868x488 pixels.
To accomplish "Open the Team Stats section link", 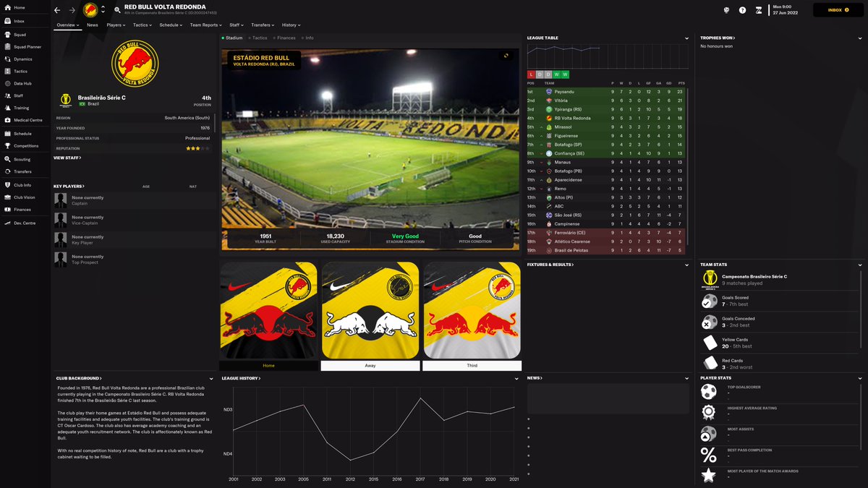I will pos(715,265).
